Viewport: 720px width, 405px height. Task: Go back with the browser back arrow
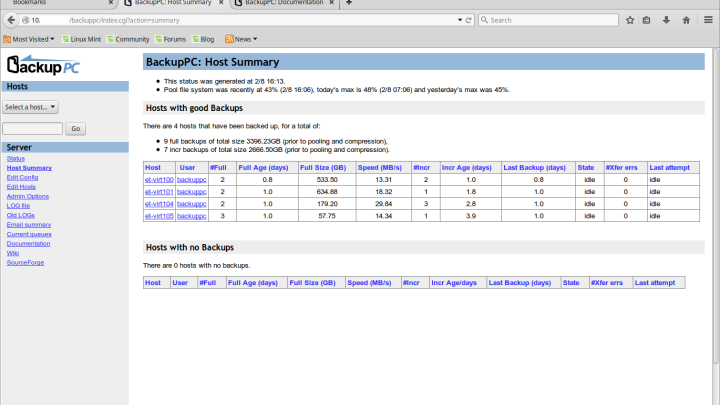click(11, 20)
